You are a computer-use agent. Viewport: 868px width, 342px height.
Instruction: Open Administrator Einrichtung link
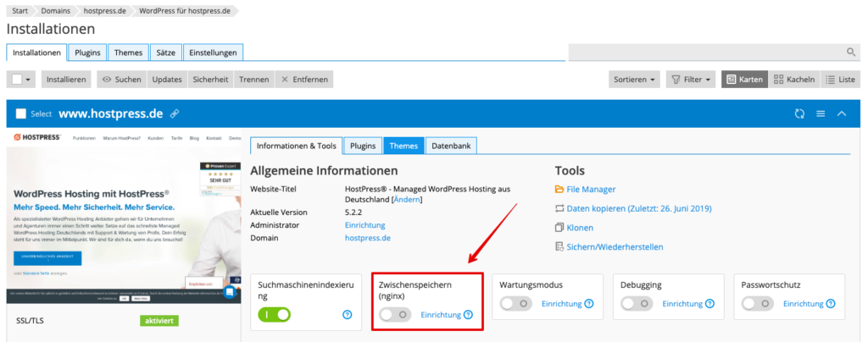[x=364, y=225]
